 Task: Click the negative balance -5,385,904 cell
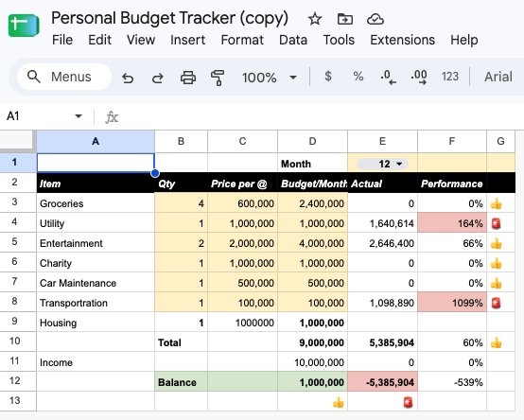click(x=383, y=382)
